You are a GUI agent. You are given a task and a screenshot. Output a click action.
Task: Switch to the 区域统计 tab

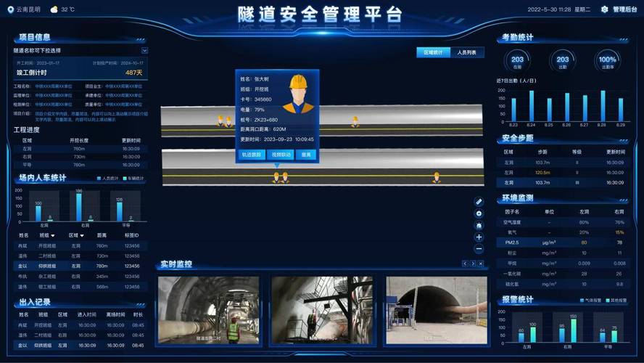pyautogui.click(x=433, y=52)
